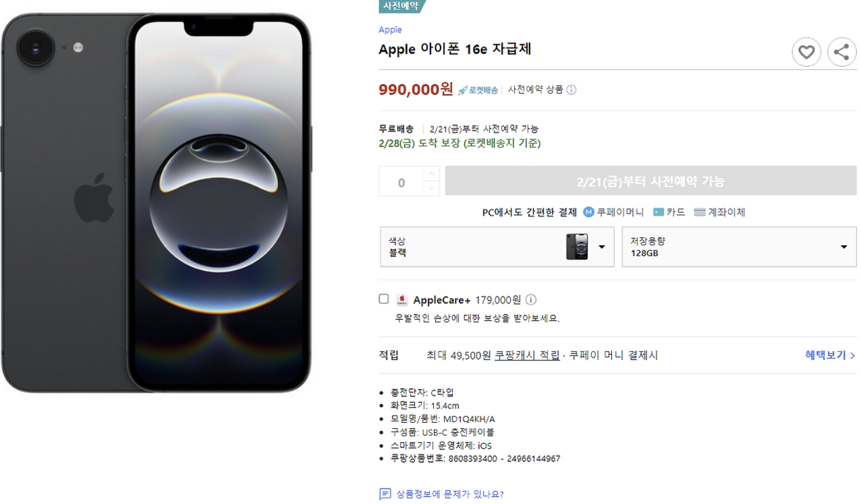Open the info icon beside 사전예약 상품
Screen dimensions: 861x504
pyautogui.click(x=570, y=90)
